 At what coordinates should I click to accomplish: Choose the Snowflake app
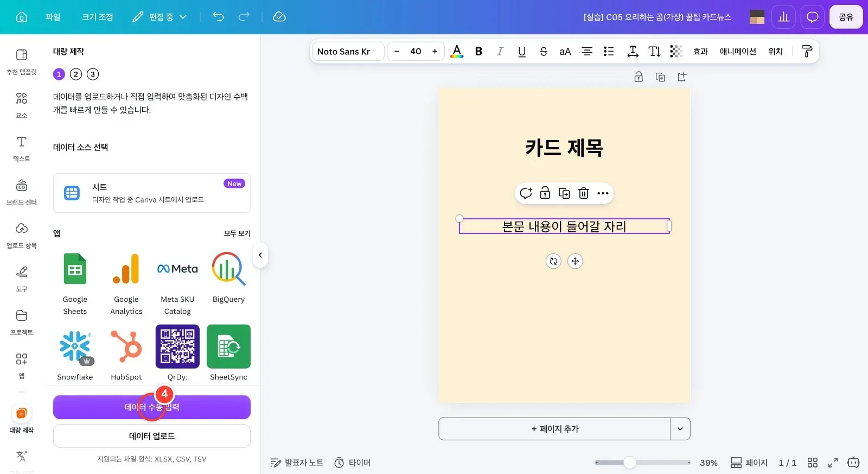tap(75, 353)
